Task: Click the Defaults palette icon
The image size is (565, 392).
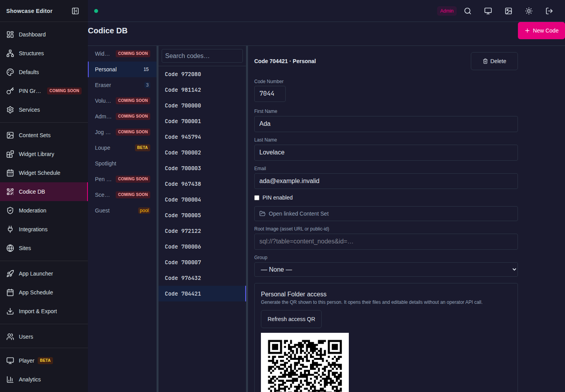Action: tap(10, 72)
